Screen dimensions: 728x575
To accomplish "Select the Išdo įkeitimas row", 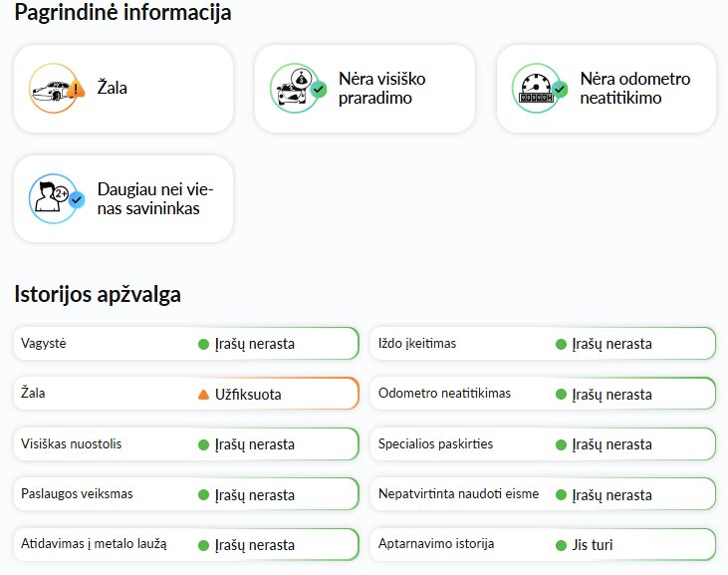I will 543,344.
